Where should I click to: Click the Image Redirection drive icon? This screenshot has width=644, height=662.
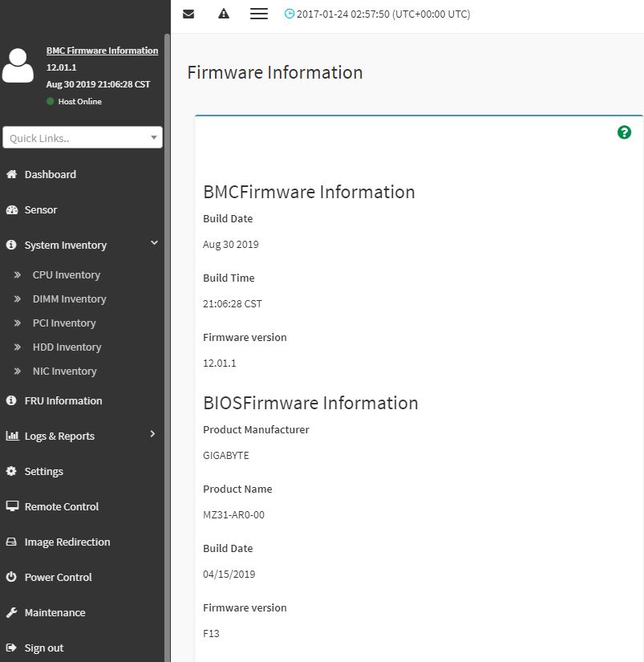(11, 542)
